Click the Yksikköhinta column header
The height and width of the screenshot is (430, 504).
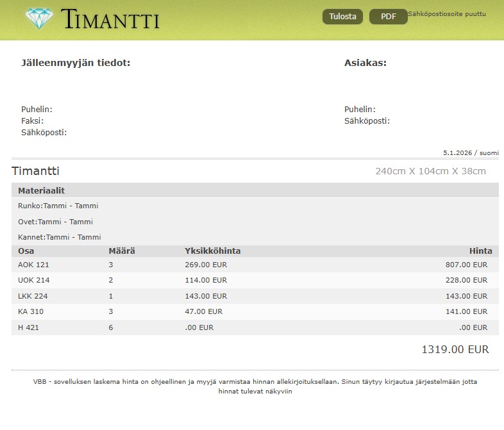(x=212, y=251)
